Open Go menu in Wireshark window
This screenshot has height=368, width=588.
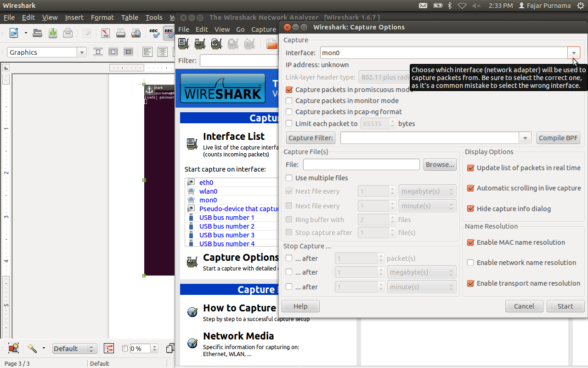pyautogui.click(x=240, y=29)
